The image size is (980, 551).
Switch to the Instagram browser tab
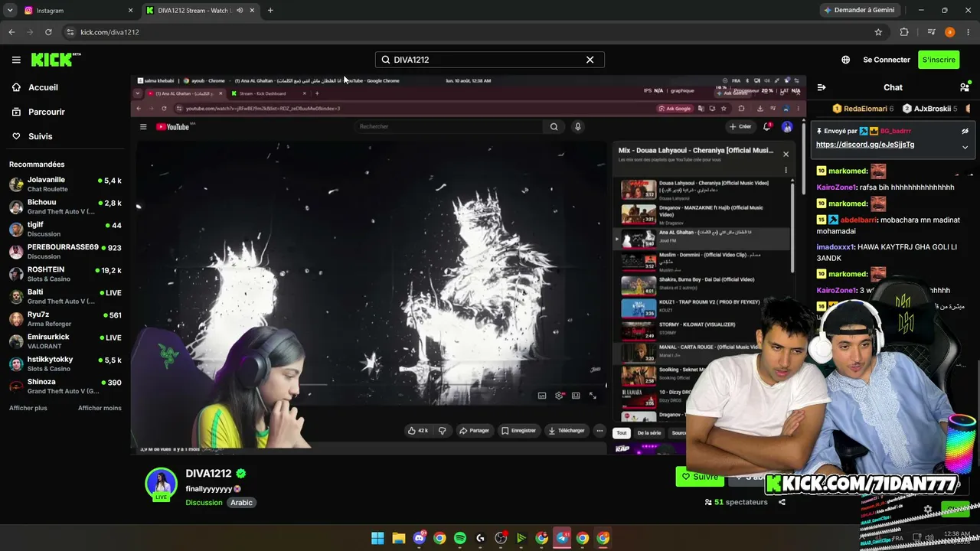(x=77, y=11)
